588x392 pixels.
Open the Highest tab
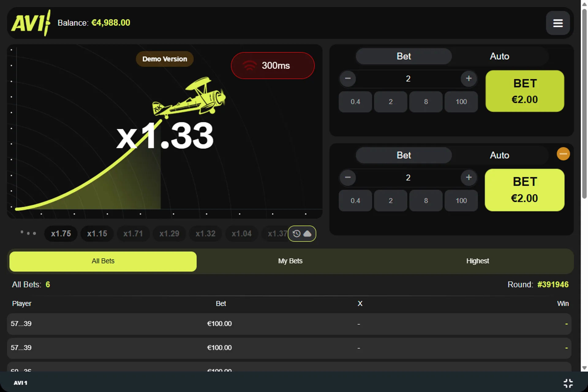477,261
